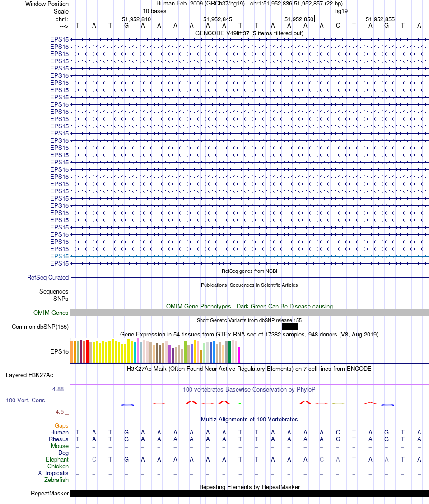
Task: Open 'Repeating Elements by RepeatMasker' track title
Action: pyautogui.click(x=249, y=487)
